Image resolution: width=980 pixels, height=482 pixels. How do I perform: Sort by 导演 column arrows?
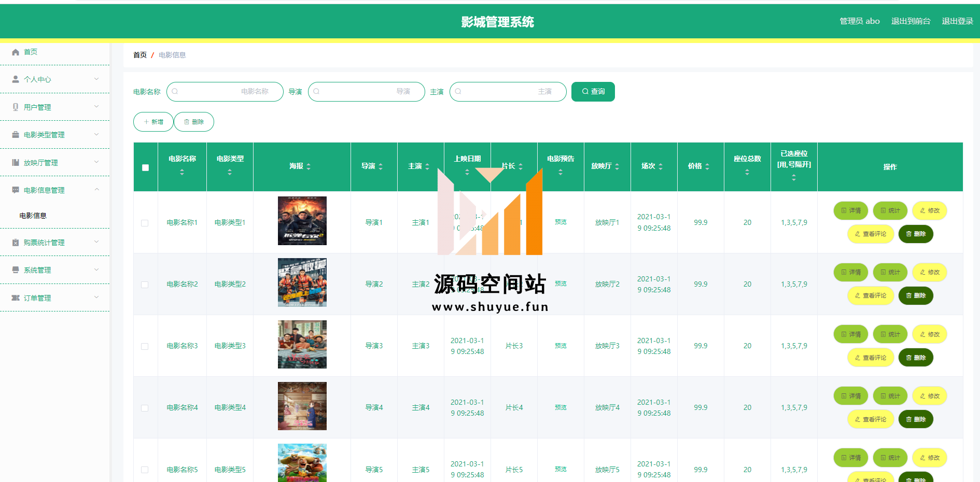pyautogui.click(x=381, y=166)
